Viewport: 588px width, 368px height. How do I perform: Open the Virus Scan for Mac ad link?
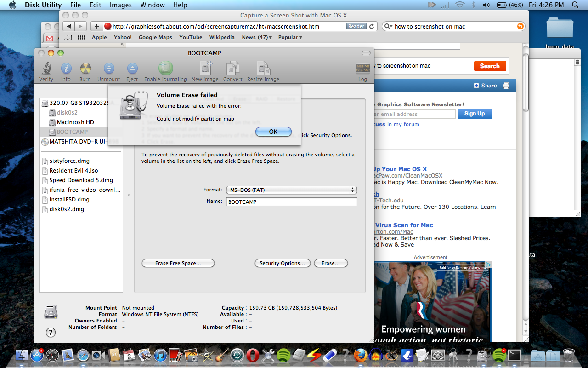coord(404,225)
